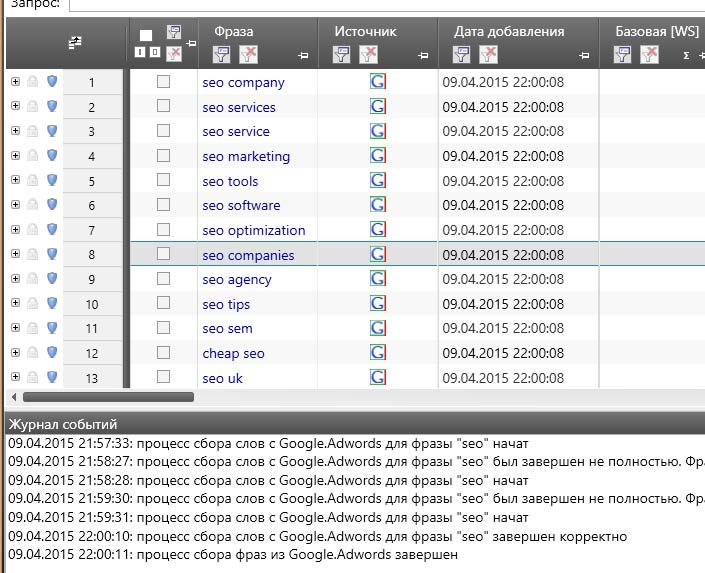Image resolution: width=705 pixels, height=573 pixels.
Task: Click the Google source icon for seo tools
Action: tap(378, 181)
